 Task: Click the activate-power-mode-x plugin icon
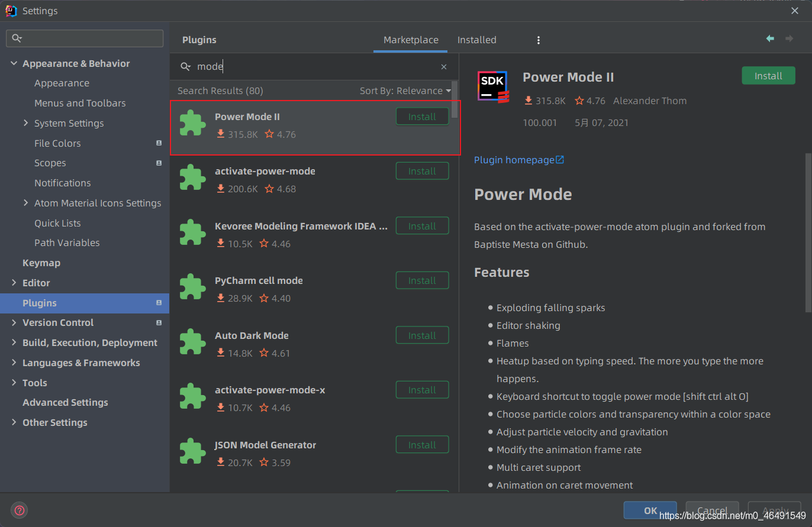pyautogui.click(x=192, y=396)
